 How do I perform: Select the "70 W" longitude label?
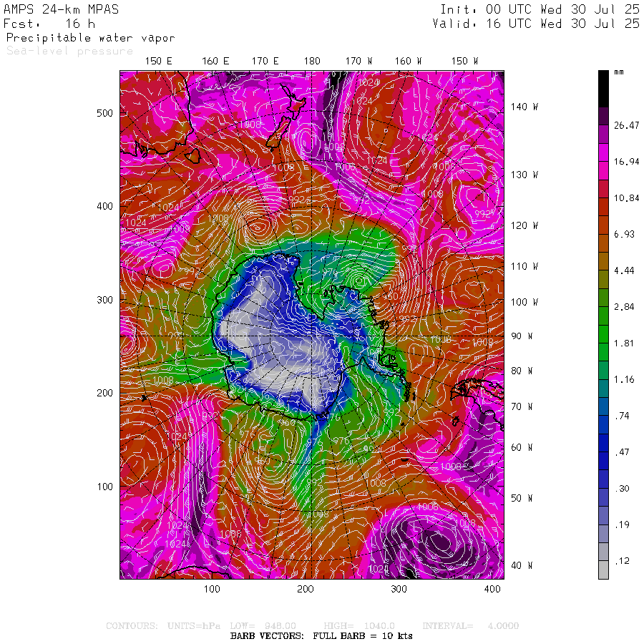(522, 406)
